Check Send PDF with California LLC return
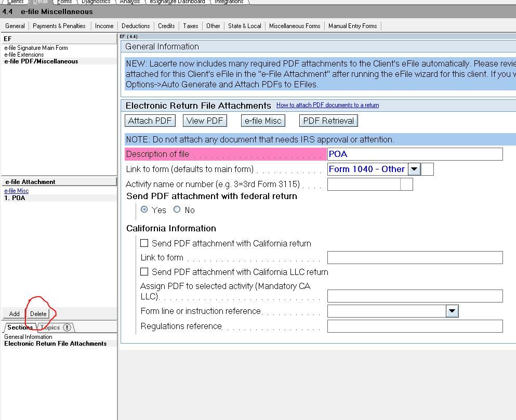 click(x=144, y=272)
